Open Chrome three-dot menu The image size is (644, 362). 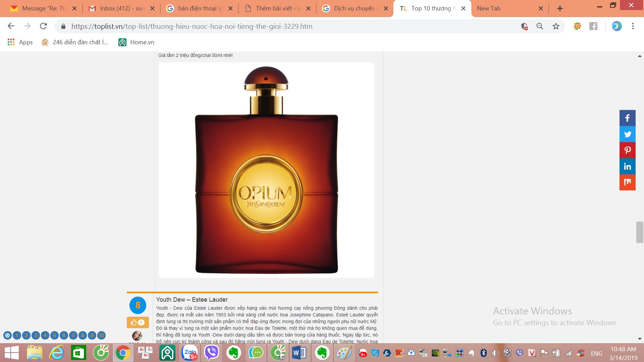click(633, 26)
